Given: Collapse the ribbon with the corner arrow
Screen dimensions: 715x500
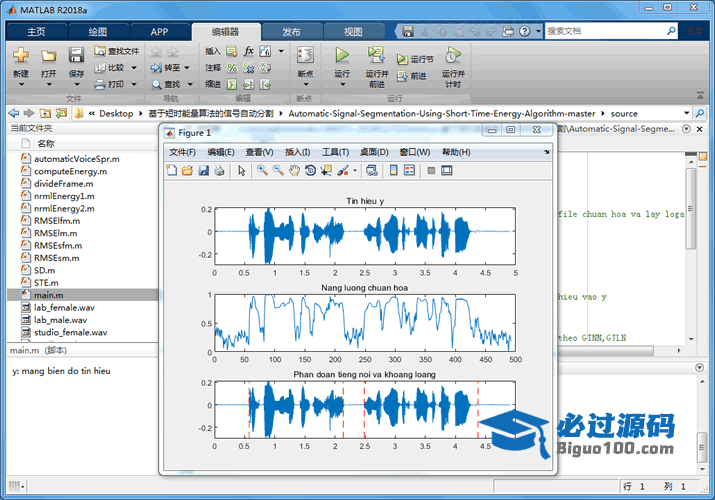Looking at the screenshot, I should pos(700,95).
